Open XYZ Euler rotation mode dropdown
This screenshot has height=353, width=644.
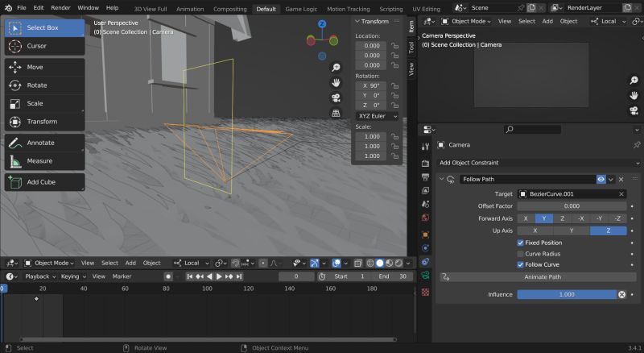tap(377, 116)
